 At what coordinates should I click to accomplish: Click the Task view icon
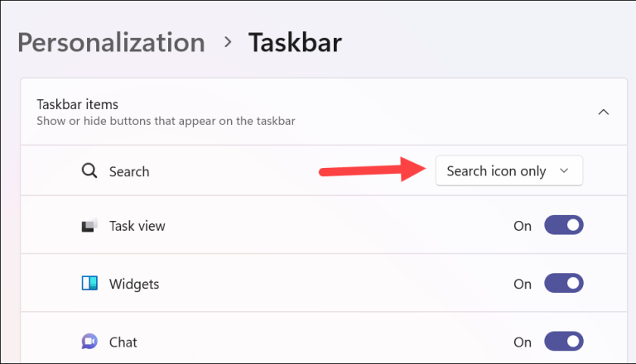tap(89, 225)
